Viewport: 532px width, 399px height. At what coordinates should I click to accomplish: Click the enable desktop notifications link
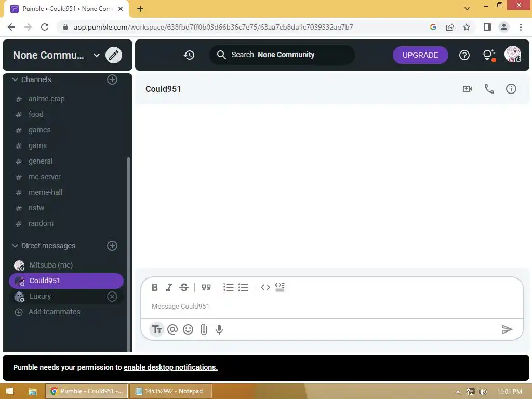point(170,367)
